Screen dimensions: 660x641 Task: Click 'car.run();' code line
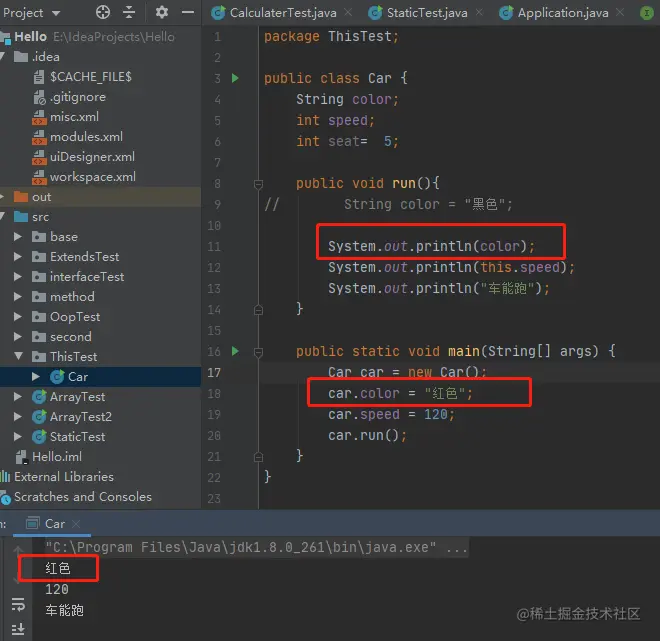[367, 435]
